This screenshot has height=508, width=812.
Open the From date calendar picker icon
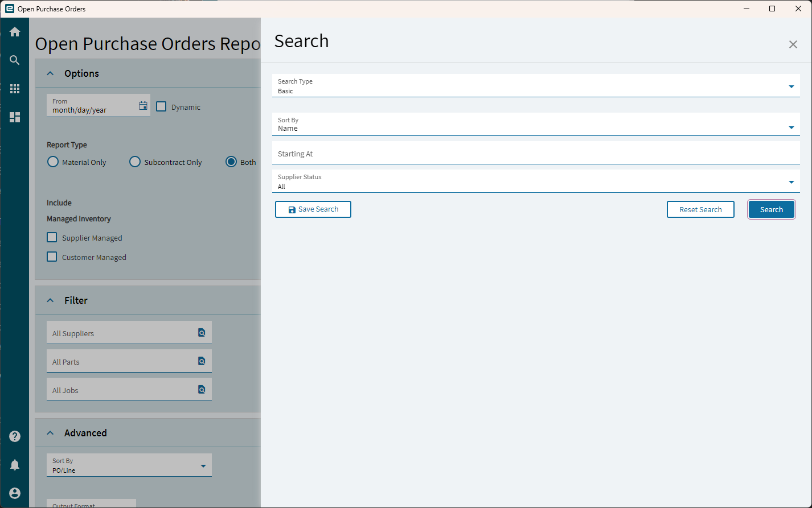click(143, 105)
